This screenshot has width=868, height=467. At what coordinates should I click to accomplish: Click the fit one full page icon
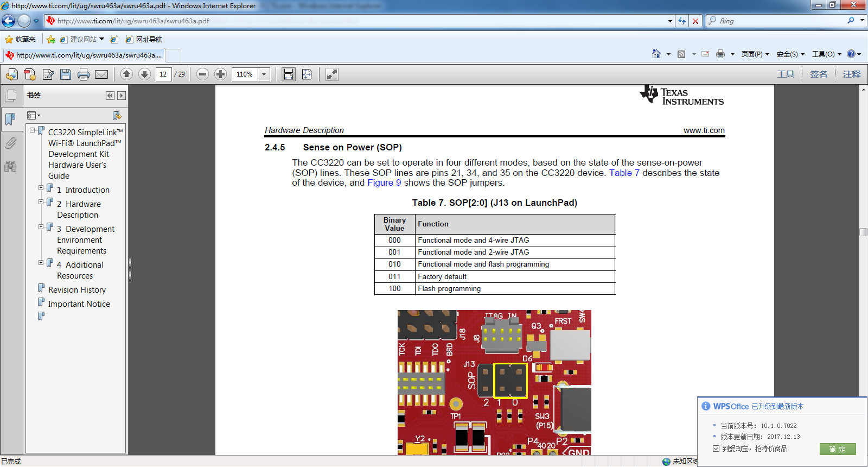point(307,74)
